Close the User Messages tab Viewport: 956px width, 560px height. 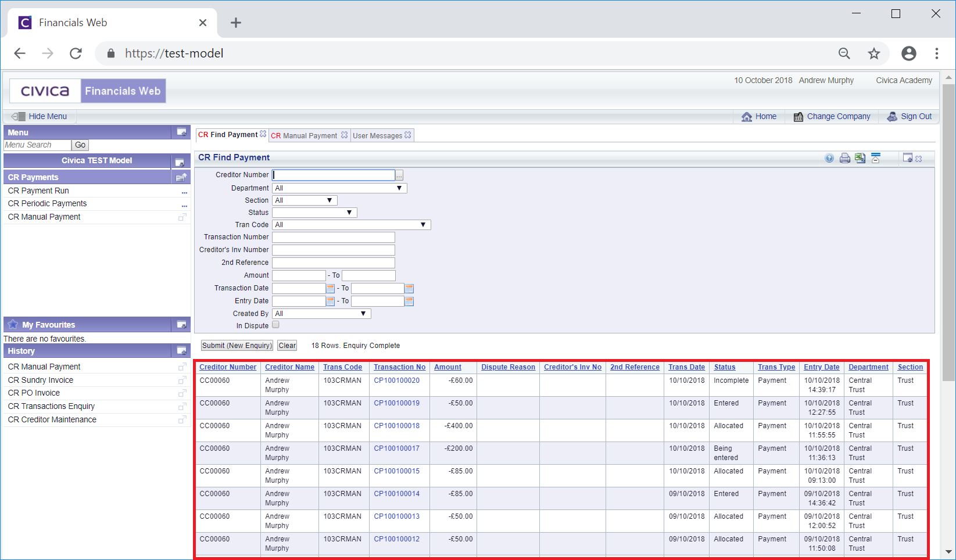[408, 135]
